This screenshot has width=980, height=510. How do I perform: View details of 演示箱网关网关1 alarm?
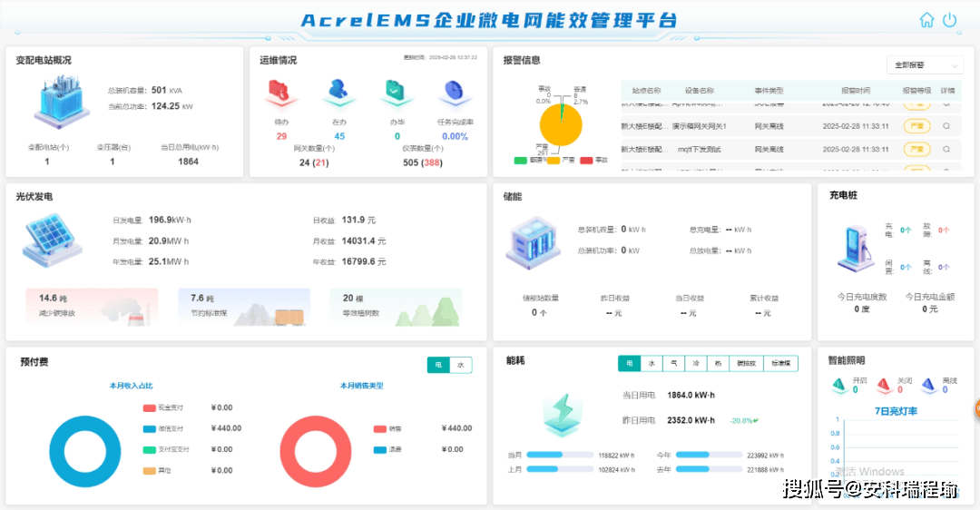[946, 126]
